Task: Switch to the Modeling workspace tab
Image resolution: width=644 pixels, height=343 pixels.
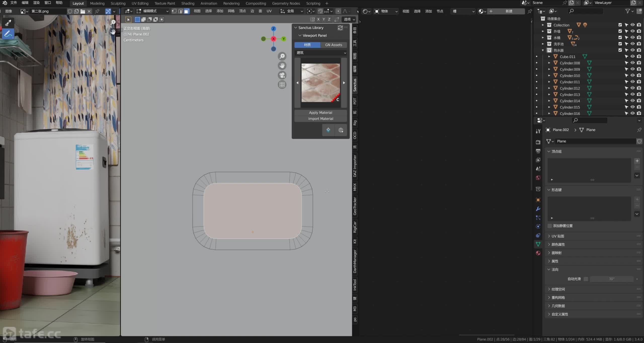Action: pyautogui.click(x=97, y=3)
